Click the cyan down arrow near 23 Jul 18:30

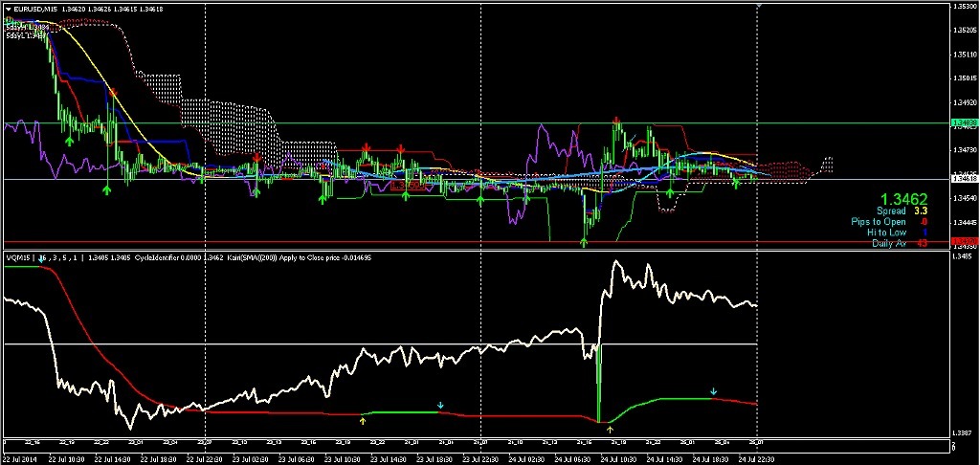pyautogui.click(x=440, y=406)
